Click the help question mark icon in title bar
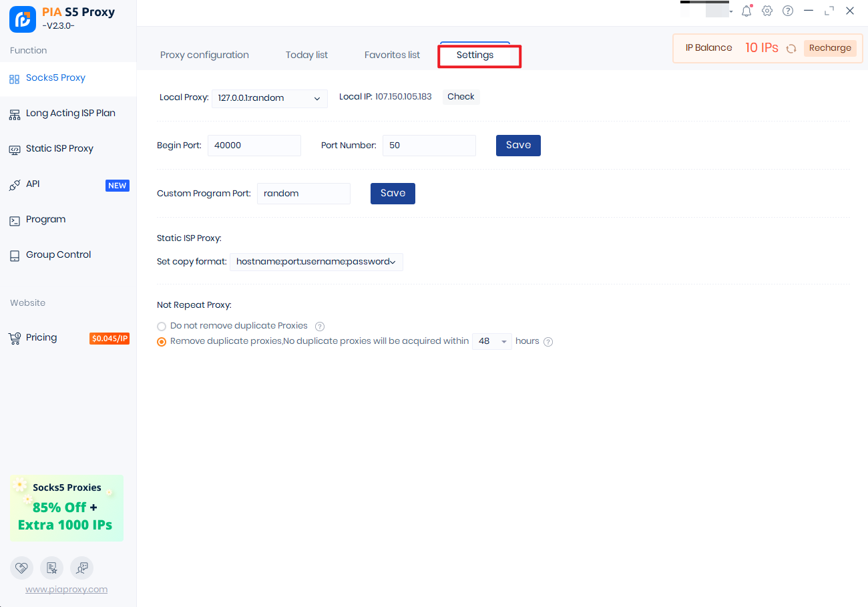This screenshot has width=868, height=607. pos(788,11)
